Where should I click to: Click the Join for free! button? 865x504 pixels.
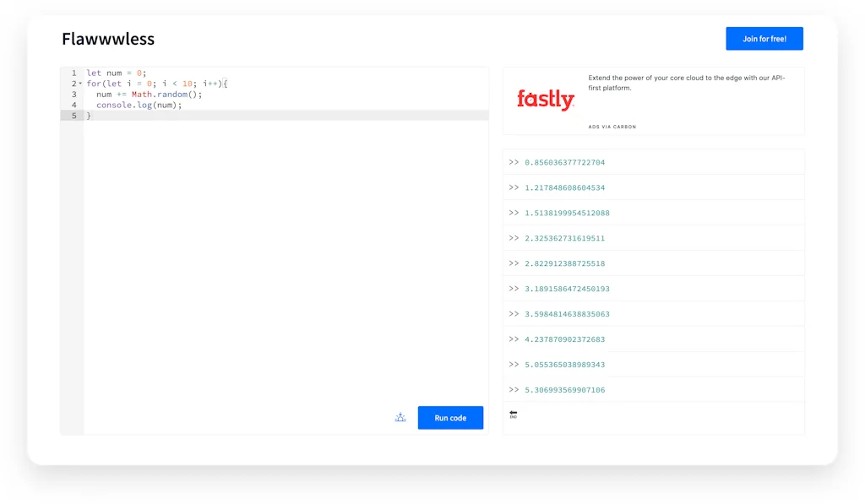[x=764, y=39]
